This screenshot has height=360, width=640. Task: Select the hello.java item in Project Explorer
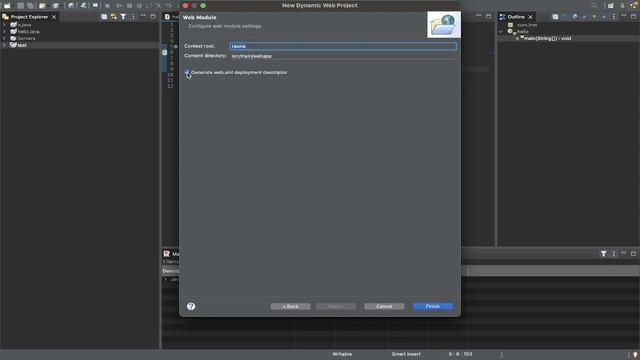coord(28,31)
